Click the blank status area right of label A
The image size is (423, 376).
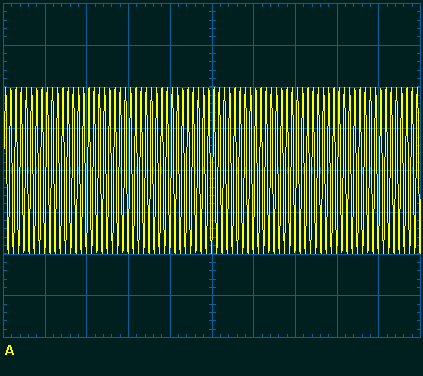(218, 357)
